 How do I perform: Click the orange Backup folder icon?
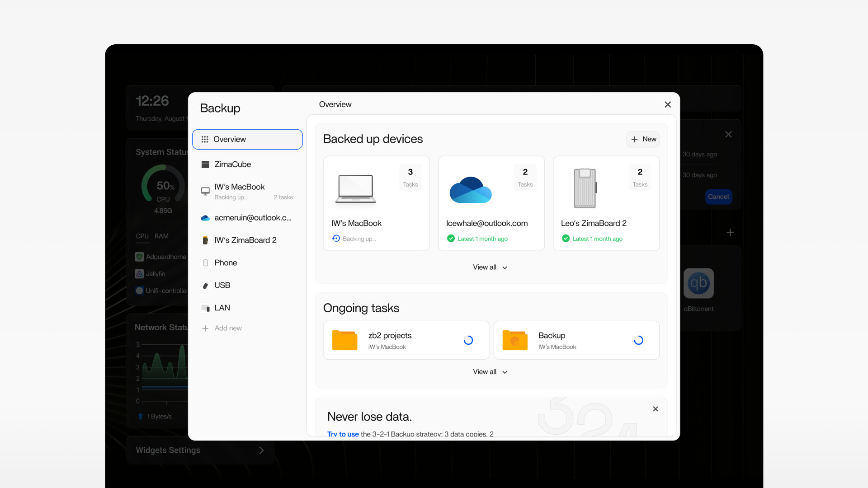click(x=514, y=340)
